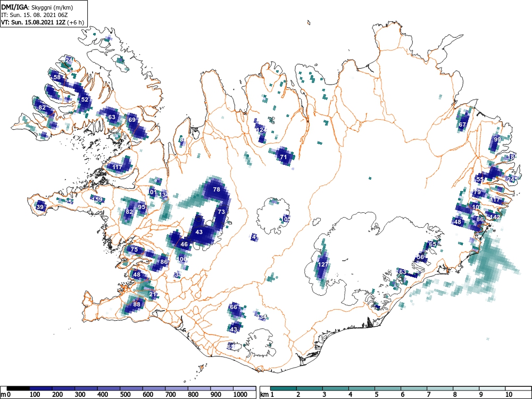
Task: Click the '101' value label in west Iceland
Action: (x=153, y=193)
